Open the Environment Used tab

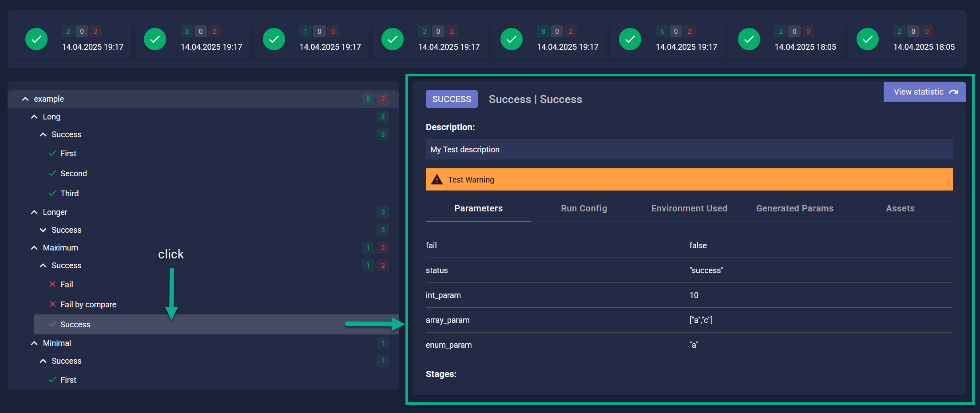pyautogui.click(x=689, y=208)
